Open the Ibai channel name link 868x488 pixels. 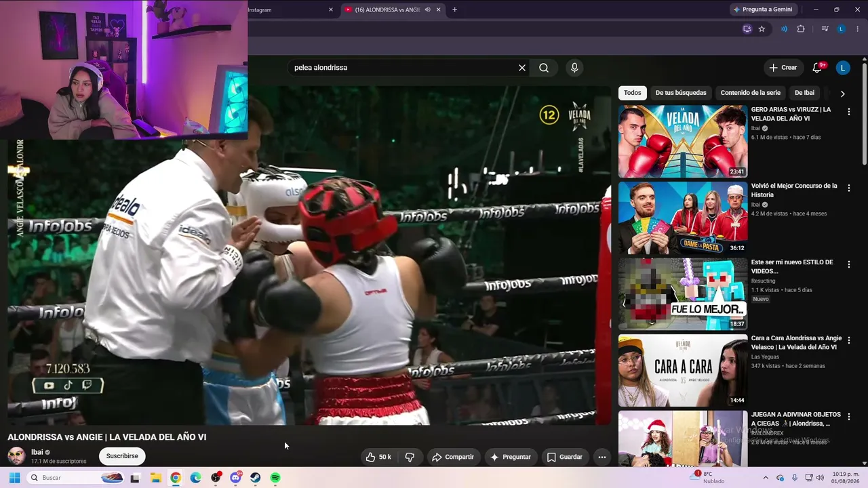[x=37, y=452]
